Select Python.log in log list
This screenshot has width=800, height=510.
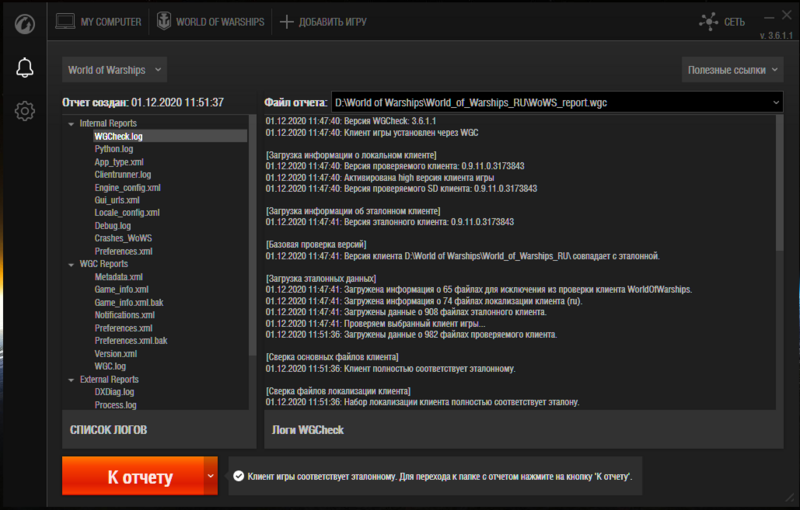point(114,149)
